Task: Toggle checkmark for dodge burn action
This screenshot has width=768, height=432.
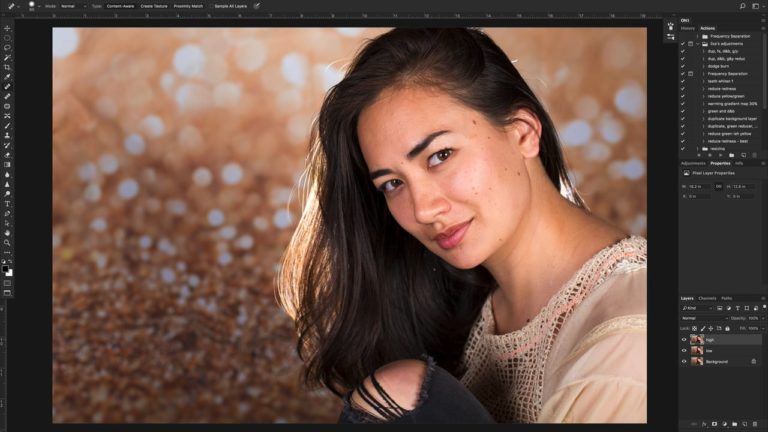Action: [x=683, y=66]
